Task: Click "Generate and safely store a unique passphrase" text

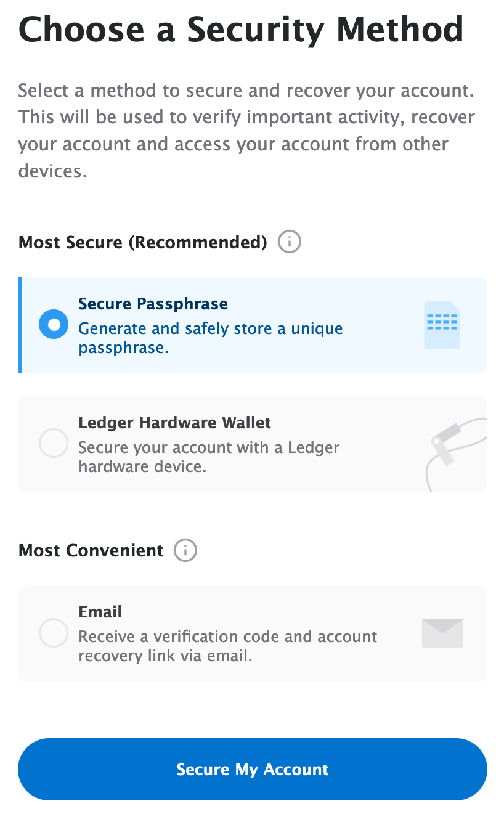Action: point(210,338)
